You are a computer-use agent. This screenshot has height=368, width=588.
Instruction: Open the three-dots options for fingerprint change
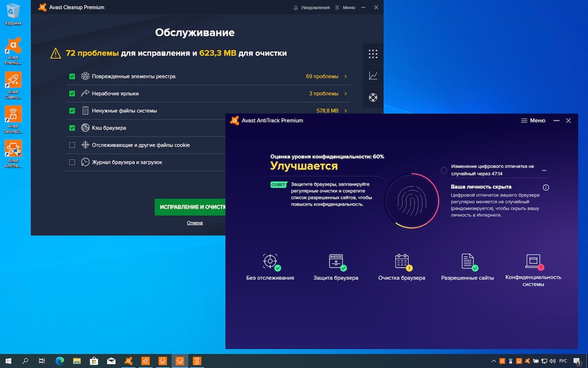(544, 170)
